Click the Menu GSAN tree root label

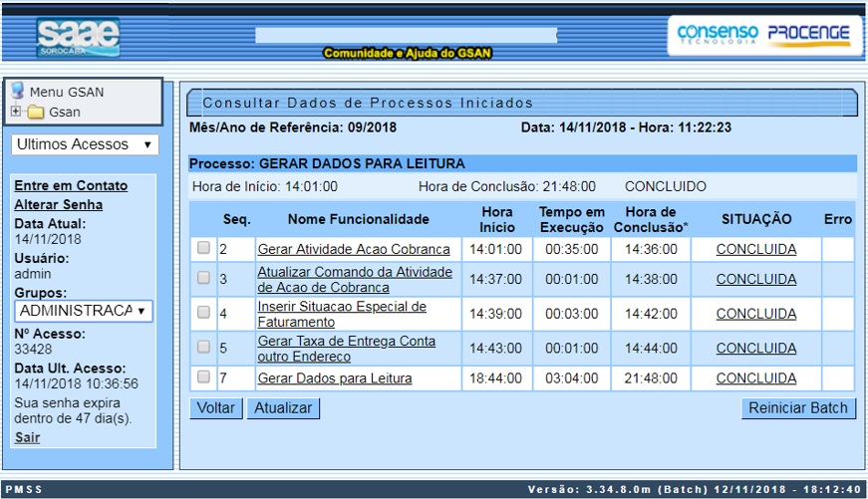pyautogui.click(x=67, y=92)
